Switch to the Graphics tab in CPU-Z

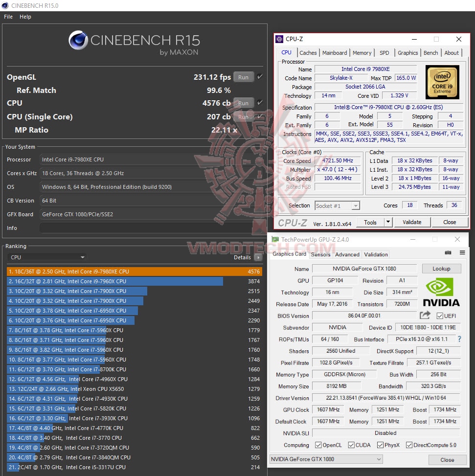pos(407,53)
